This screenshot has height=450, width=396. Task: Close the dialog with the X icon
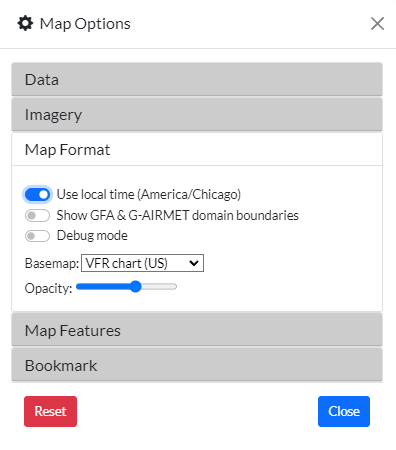point(377,24)
